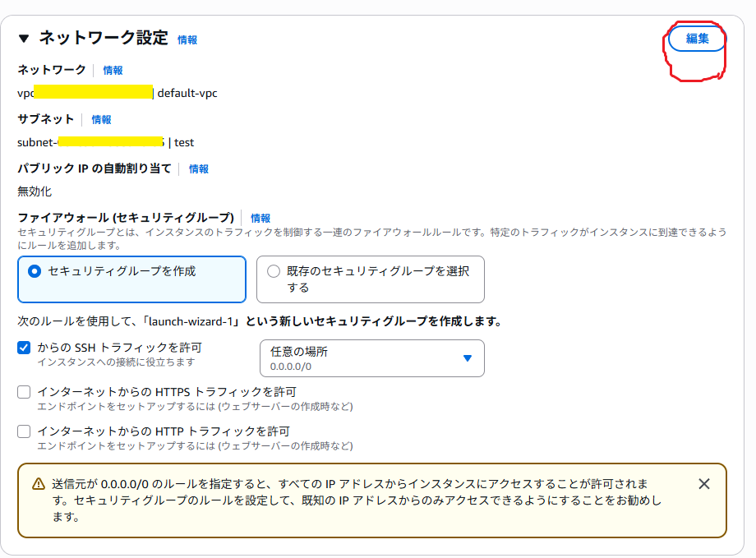
Task: Open 情報 link next to ネットワーク label
Action: pyautogui.click(x=113, y=71)
